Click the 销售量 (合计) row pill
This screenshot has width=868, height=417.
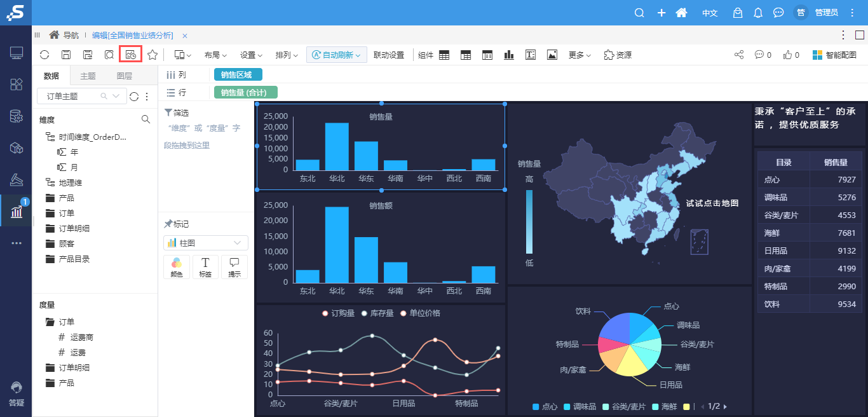(246, 93)
